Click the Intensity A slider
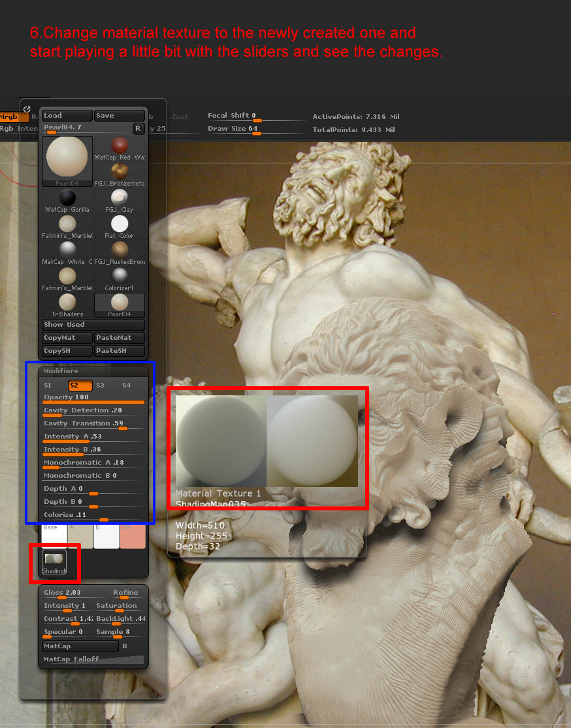The width and height of the screenshot is (571, 728). tap(93, 437)
